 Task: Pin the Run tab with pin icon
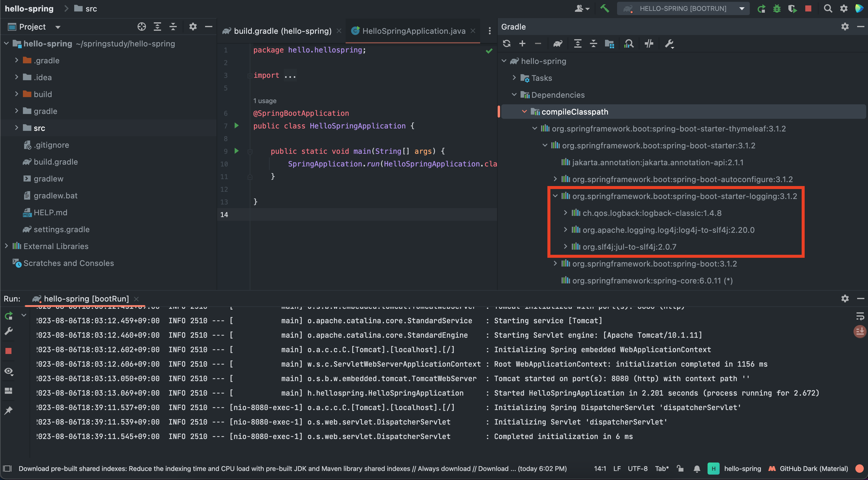coord(9,410)
